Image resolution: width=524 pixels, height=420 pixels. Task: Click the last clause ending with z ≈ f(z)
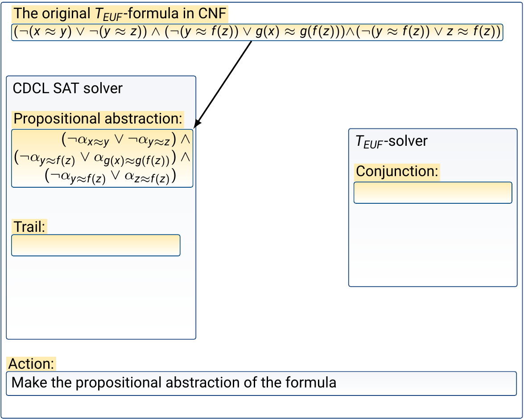point(428,33)
